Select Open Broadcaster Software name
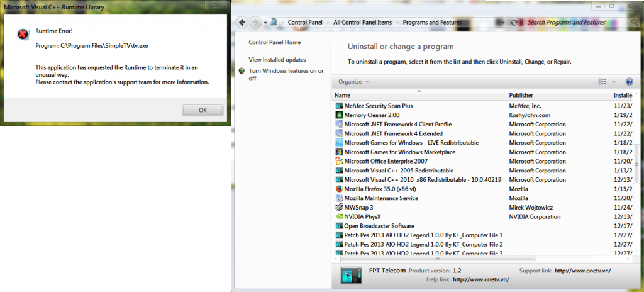Viewport: 644px width, 292px height. click(379, 226)
